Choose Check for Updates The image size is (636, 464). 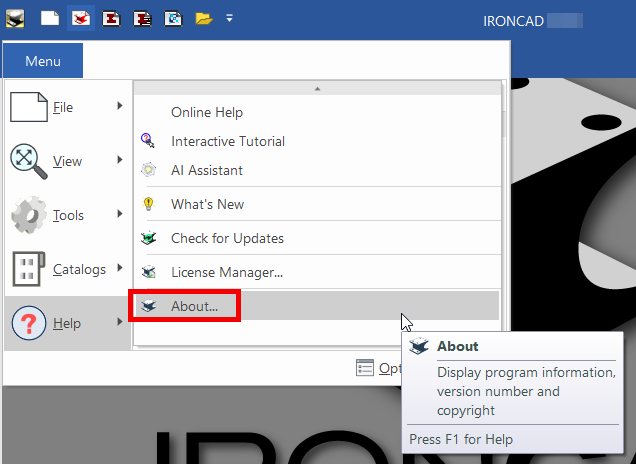click(317, 238)
